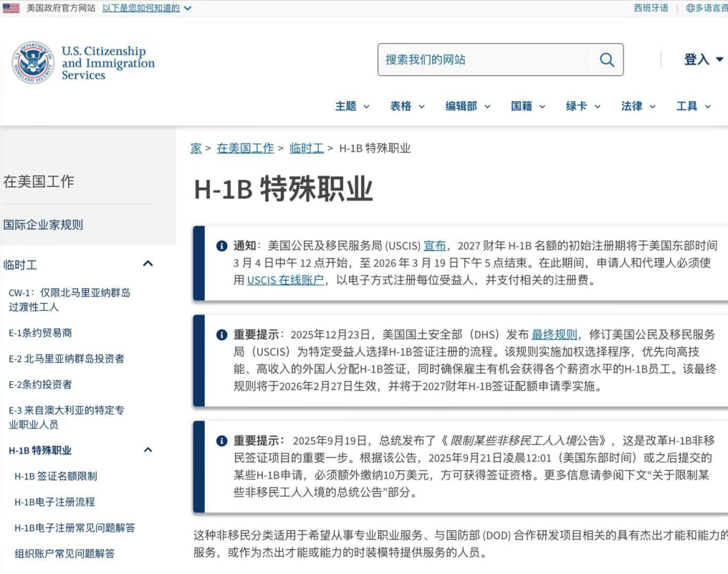The height and width of the screenshot is (574, 728).
Task: Go to 家 breadcrumb link
Action: 196,148
